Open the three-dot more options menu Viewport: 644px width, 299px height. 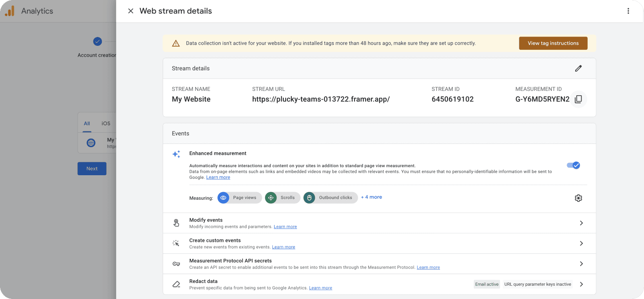(628, 11)
